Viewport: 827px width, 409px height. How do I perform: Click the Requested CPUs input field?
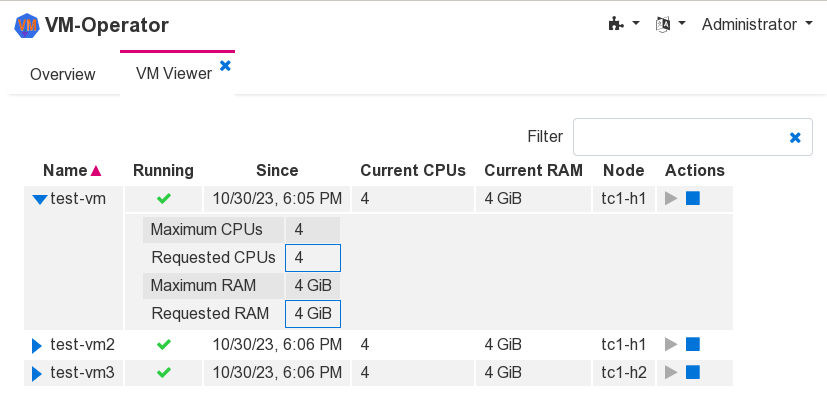(x=312, y=258)
